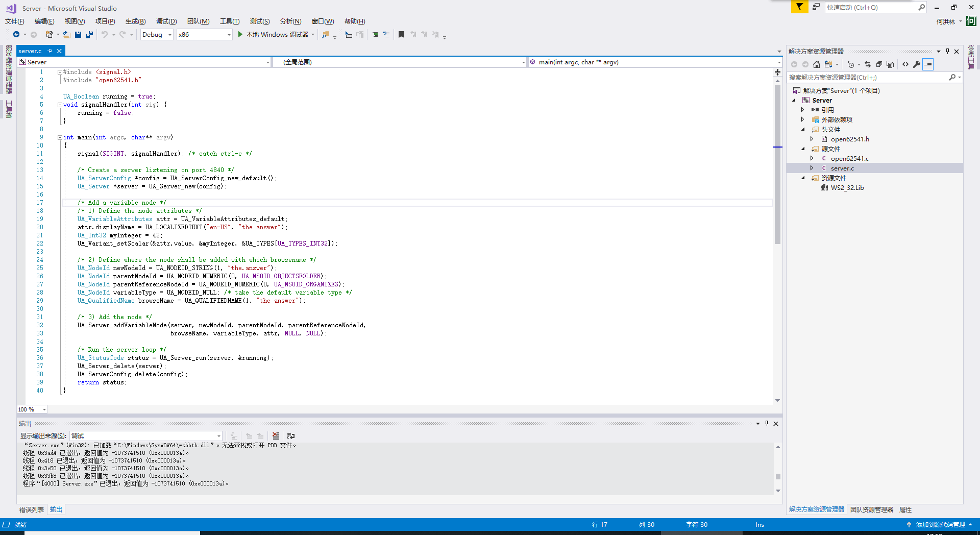Open pending changes filter clock icon

[851, 64]
